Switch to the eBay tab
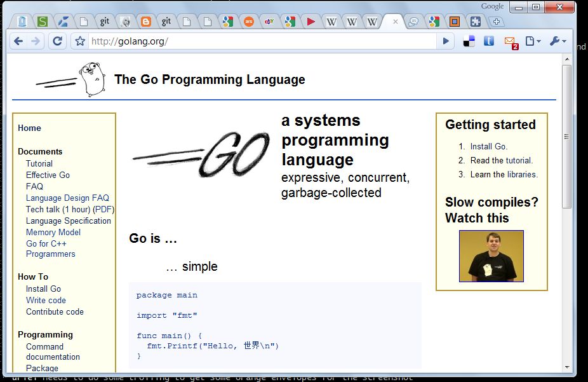588x382 pixels. coord(269,22)
